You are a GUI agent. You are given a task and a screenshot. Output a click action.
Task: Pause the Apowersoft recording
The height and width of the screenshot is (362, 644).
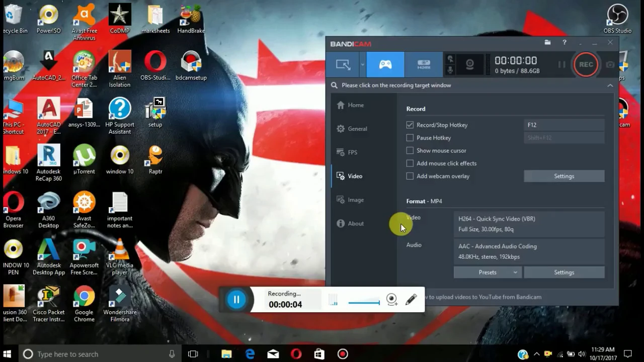[x=236, y=300]
